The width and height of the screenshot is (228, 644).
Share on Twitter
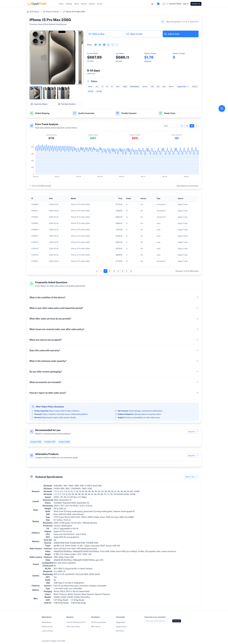click(x=100, y=45)
